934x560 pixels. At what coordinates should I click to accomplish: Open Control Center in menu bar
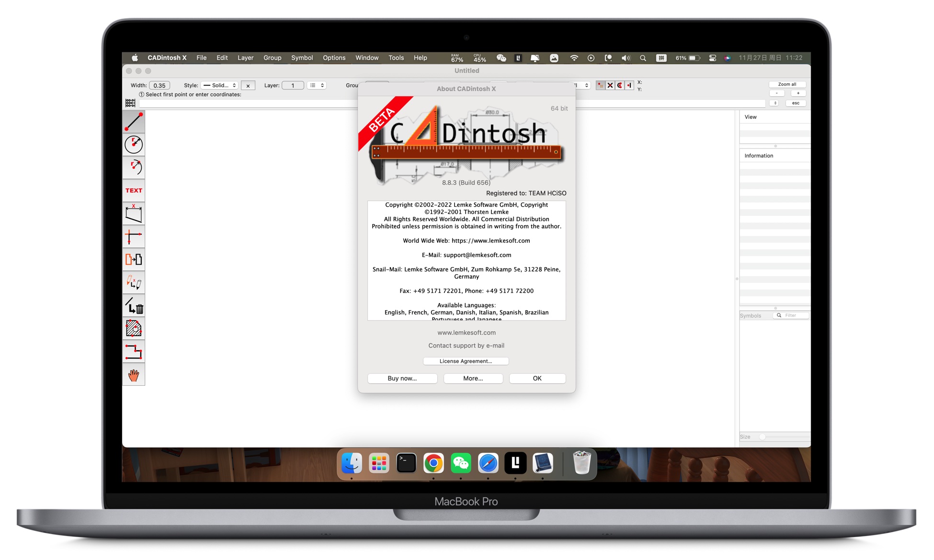click(713, 58)
